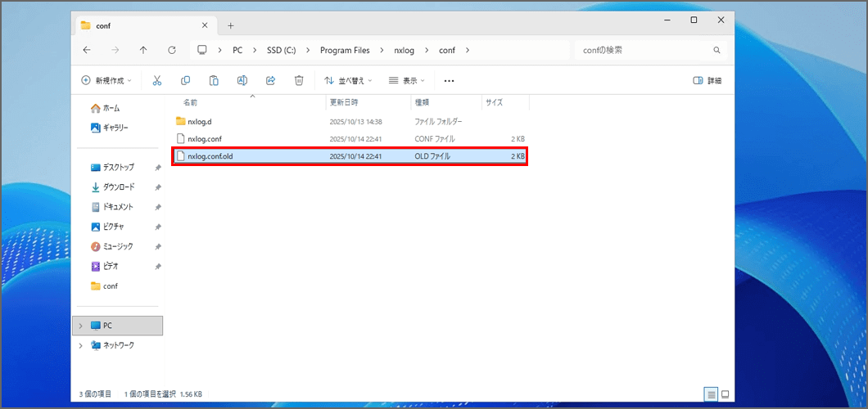Expand the PC tree node
868x409 pixels.
pos(79,326)
